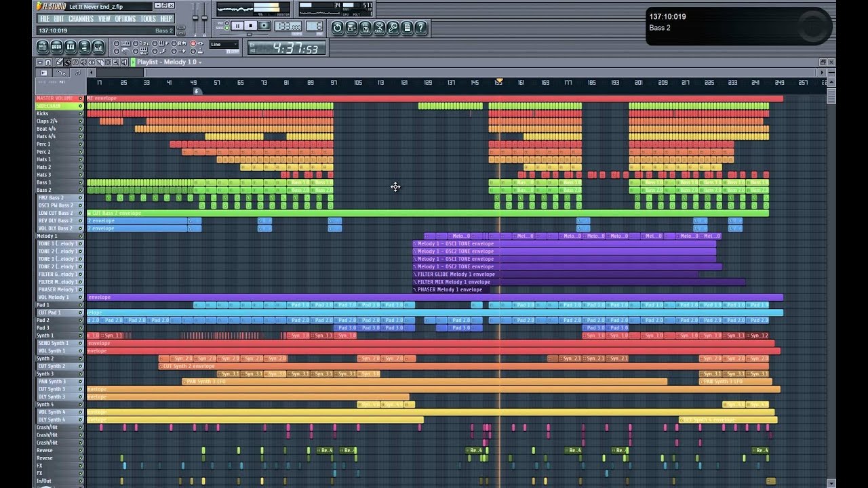The width and height of the screenshot is (868, 488).
Task: Toggle the metronome option
Action: coord(117,51)
